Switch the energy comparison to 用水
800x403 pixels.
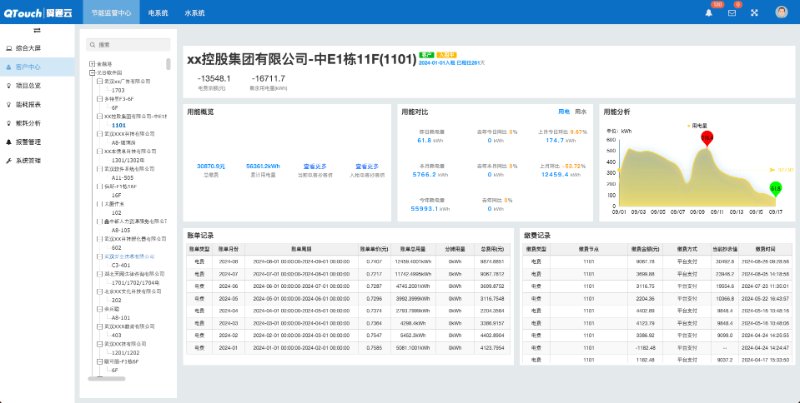(x=581, y=111)
